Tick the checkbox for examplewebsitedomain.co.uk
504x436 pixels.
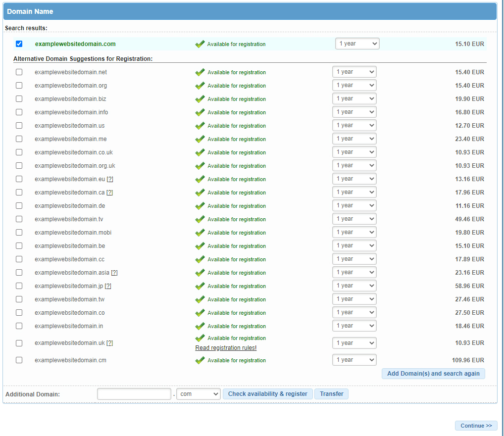(x=19, y=152)
